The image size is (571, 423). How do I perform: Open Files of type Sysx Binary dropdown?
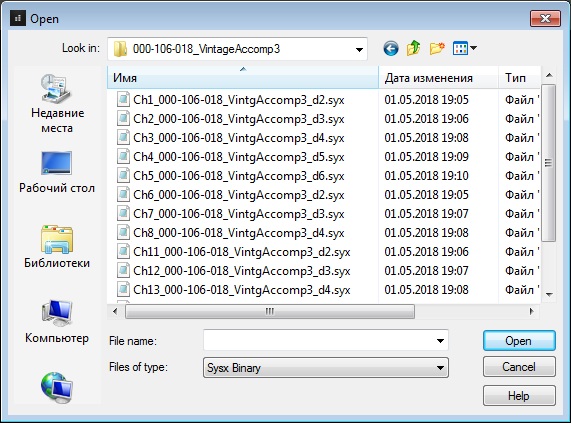click(326, 368)
